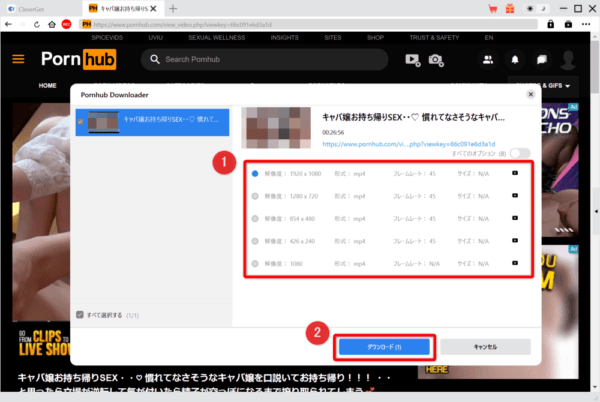Uncheck the すべて選択する checkbox

point(80,315)
